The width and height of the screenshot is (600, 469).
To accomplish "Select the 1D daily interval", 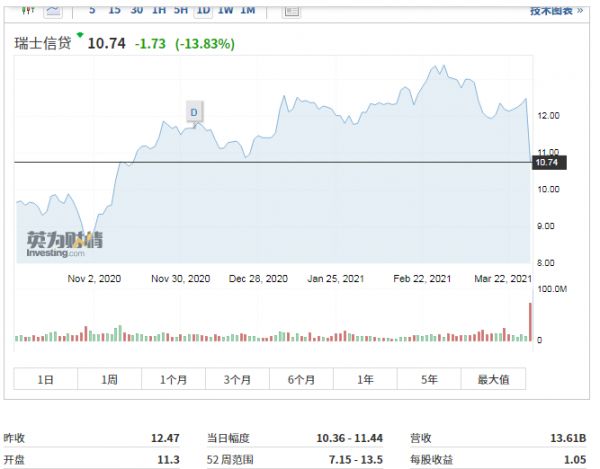I will point(203,9).
